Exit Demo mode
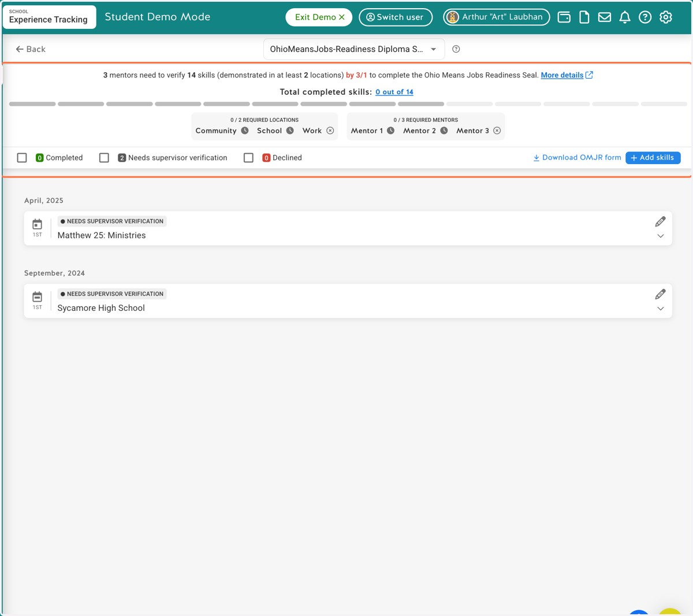The image size is (693, 616). click(x=319, y=17)
